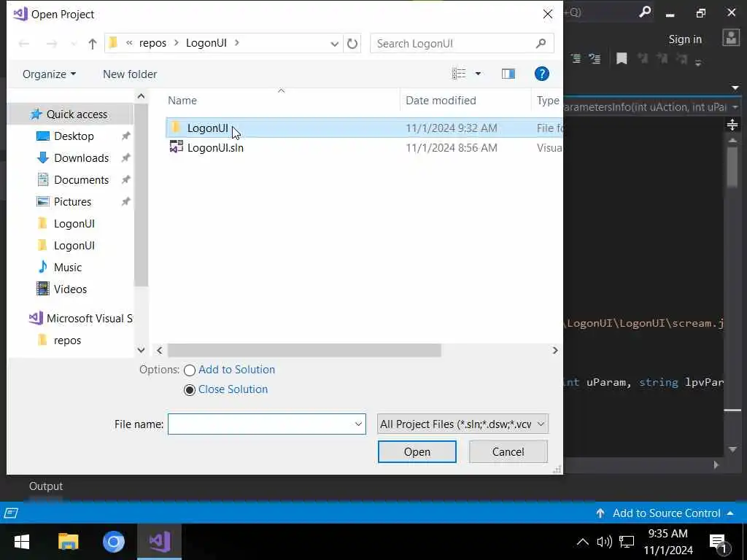The image size is (747, 560).
Task: Expand the File name dropdown list
Action: 358,424
